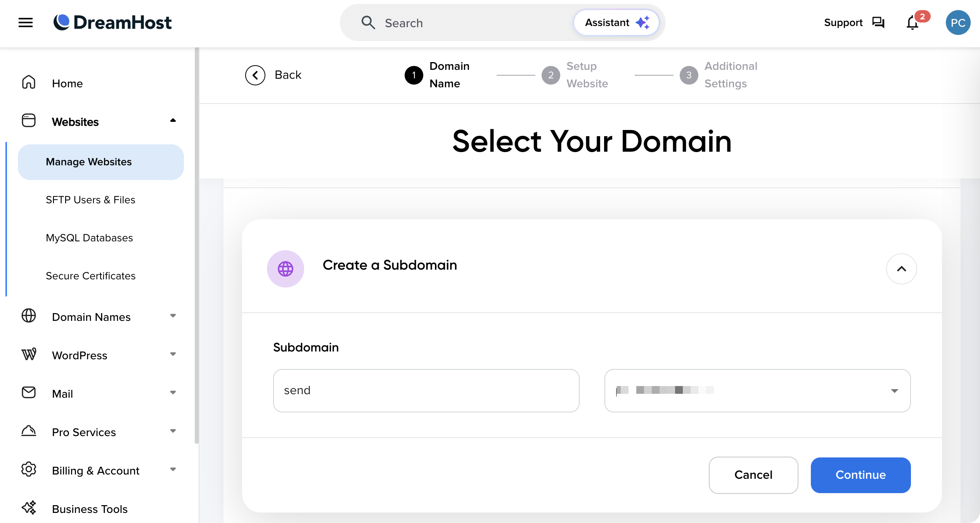This screenshot has width=980, height=523.
Task: Click the DreamHost logo
Action: coord(113,23)
